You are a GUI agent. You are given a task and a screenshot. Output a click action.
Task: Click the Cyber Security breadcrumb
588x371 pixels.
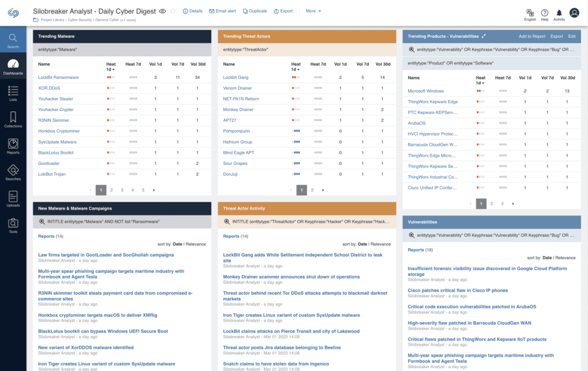click(x=79, y=20)
